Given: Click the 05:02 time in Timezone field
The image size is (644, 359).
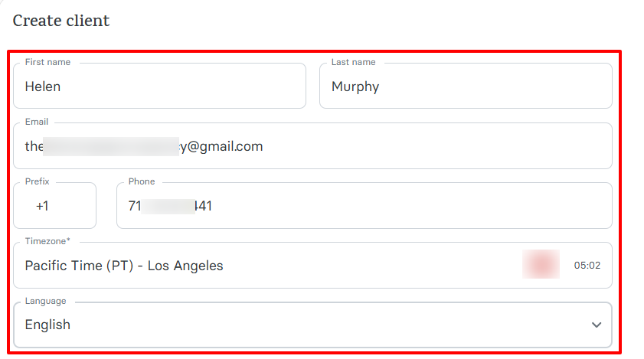Looking at the screenshot, I should (x=587, y=266).
